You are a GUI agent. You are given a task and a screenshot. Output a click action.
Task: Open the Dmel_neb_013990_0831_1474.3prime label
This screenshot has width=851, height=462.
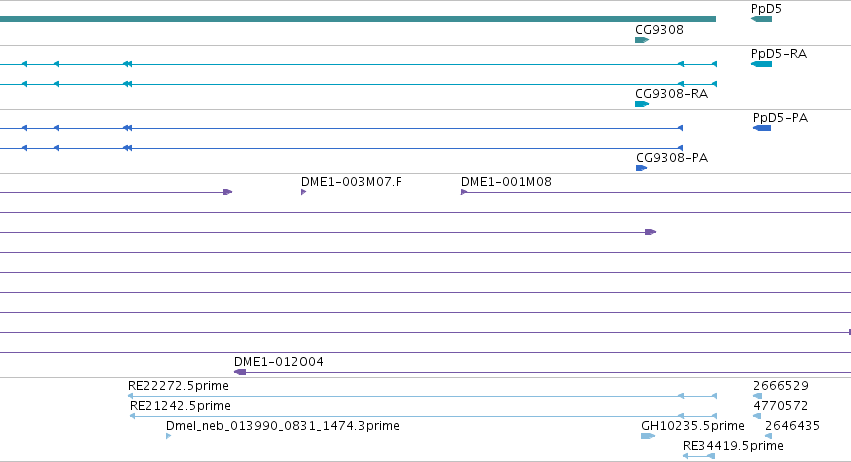tap(283, 426)
